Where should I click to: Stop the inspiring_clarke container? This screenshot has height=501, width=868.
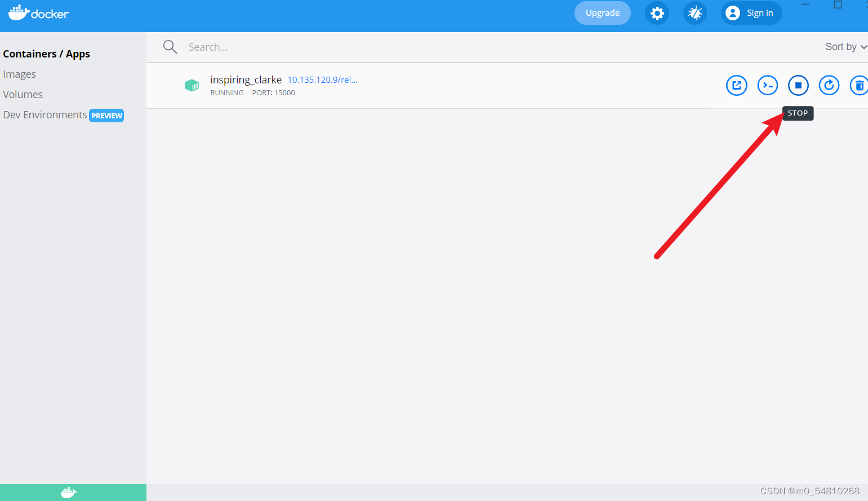798,86
